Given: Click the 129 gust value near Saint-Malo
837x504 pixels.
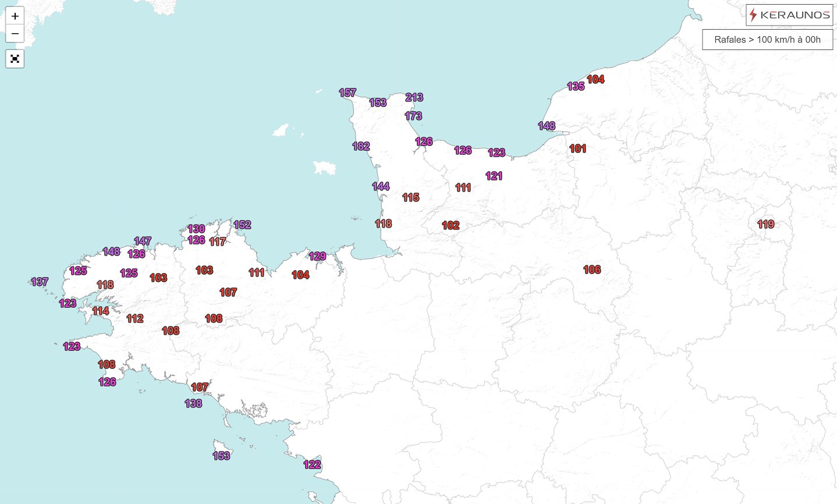Looking at the screenshot, I should [318, 255].
